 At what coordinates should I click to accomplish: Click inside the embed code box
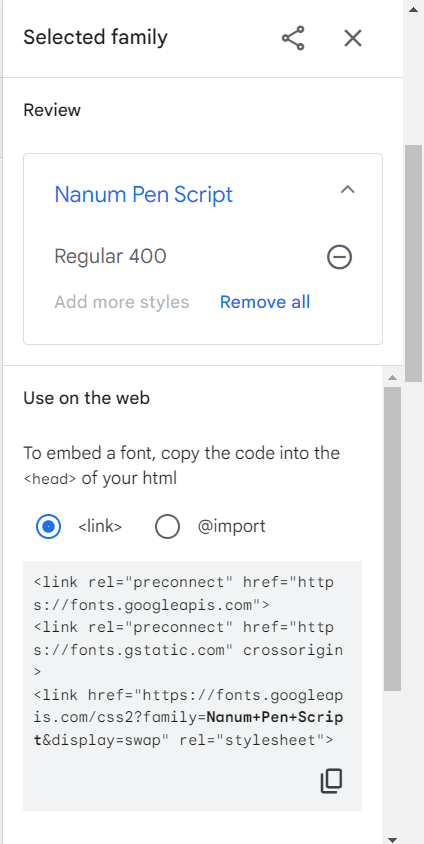click(192, 686)
